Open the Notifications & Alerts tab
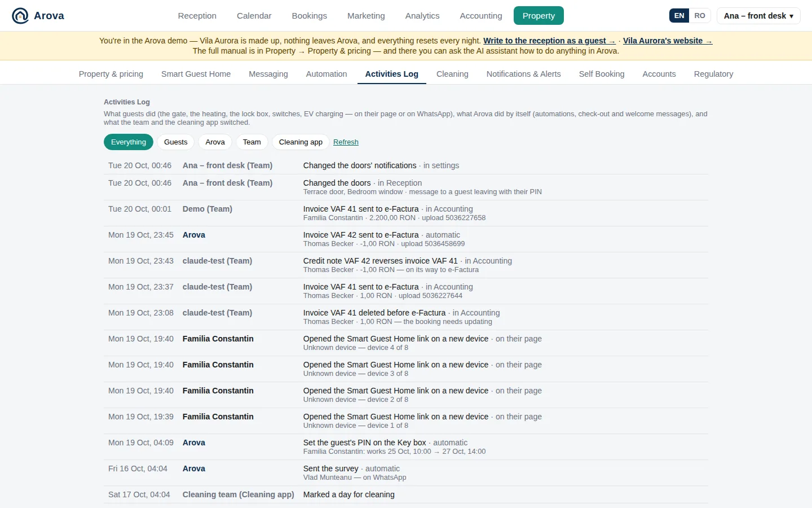The height and width of the screenshot is (508, 812). click(x=523, y=74)
